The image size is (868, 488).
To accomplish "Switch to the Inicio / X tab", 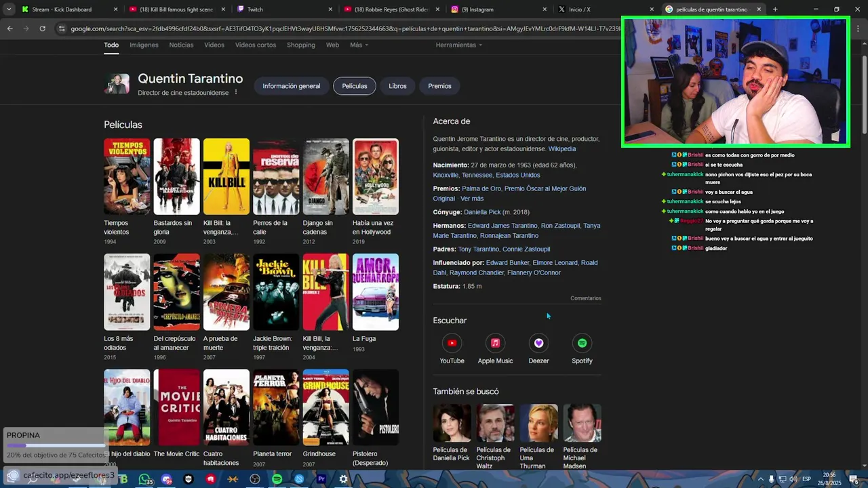I will [606, 9].
